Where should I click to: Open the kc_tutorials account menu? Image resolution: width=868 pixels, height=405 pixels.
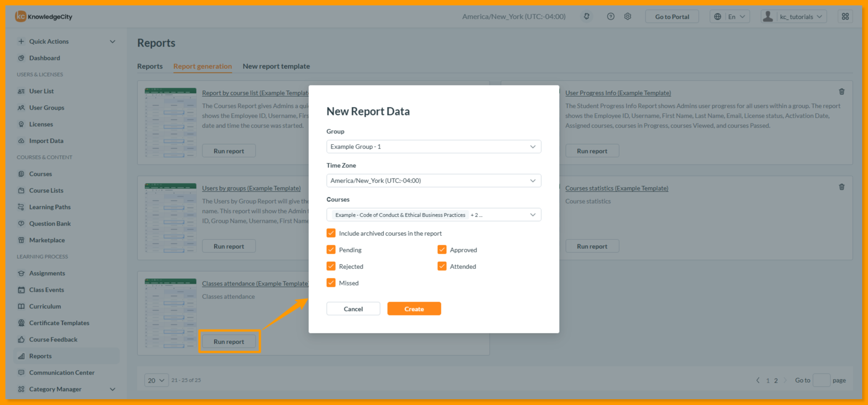click(x=794, y=17)
